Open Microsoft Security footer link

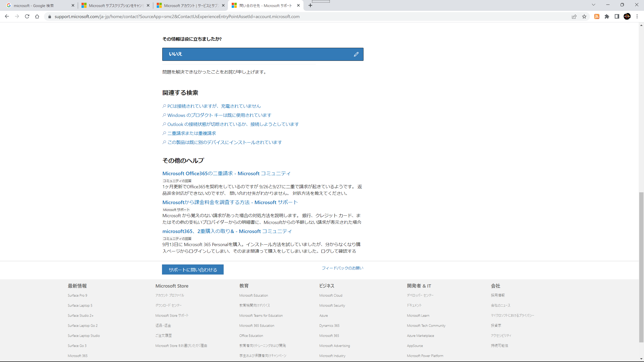tap(332, 305)
